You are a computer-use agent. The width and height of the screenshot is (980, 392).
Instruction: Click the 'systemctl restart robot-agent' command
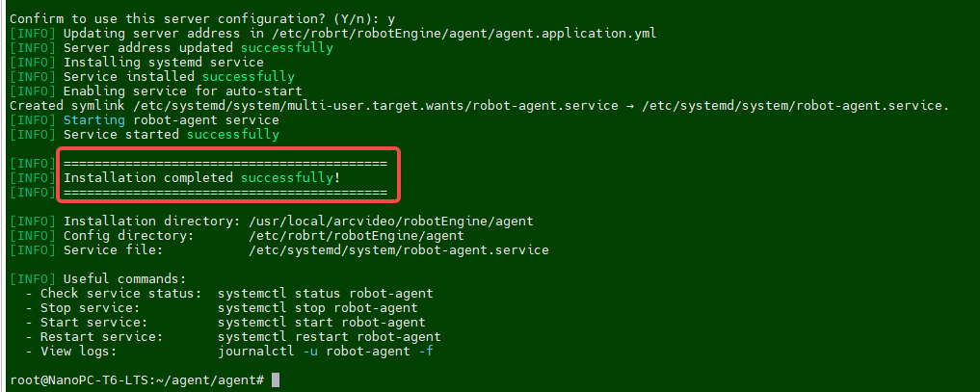(x=329, y=336)
